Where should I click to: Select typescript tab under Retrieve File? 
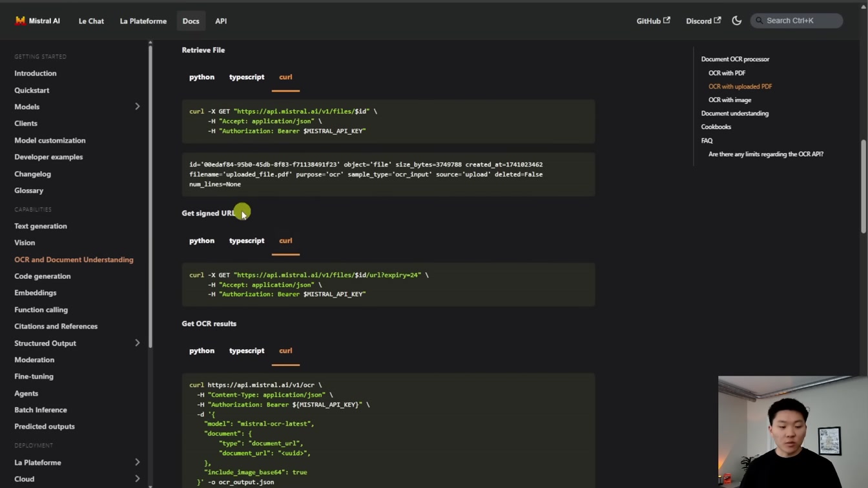coord(247,77)
